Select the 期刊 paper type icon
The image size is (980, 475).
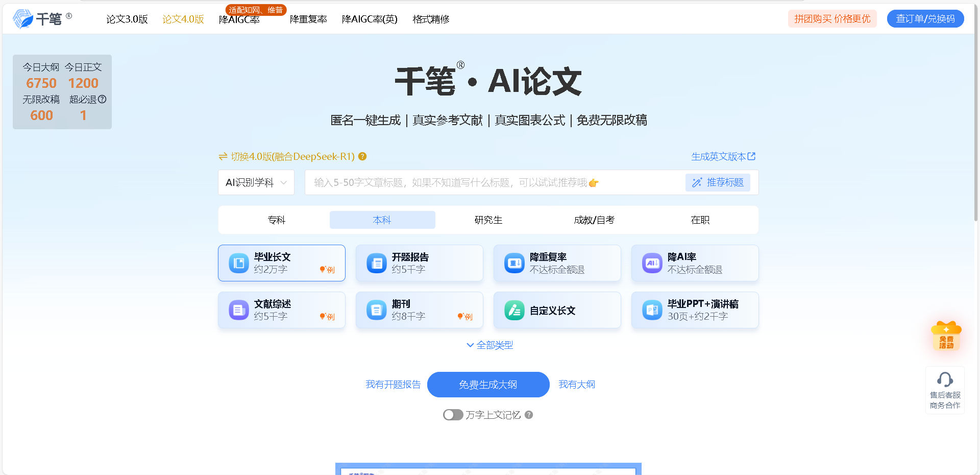pos(376,310)
